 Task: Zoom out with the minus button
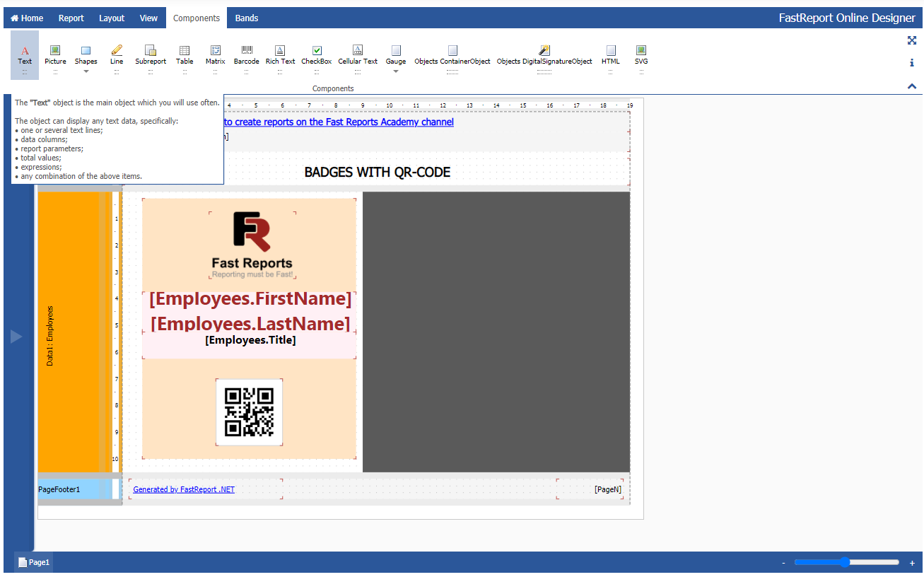point(783,563)
